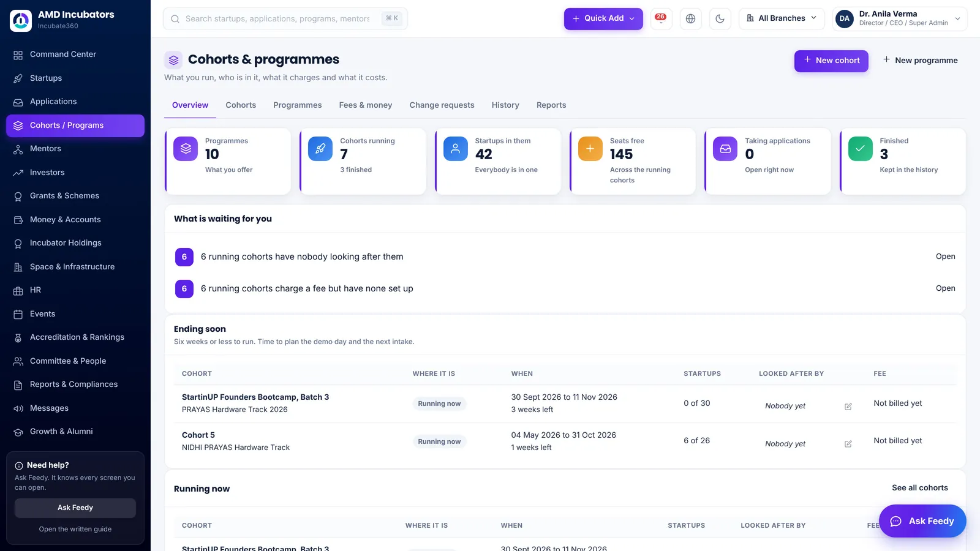Open Growth & Alumni sidebar item
This screenshot has width=980, height=551.
(x=75, y=432)
